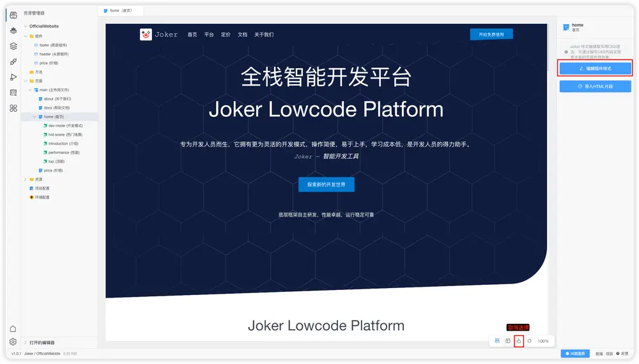Click Joker / OfficialWebsite path in status bar

42,353
